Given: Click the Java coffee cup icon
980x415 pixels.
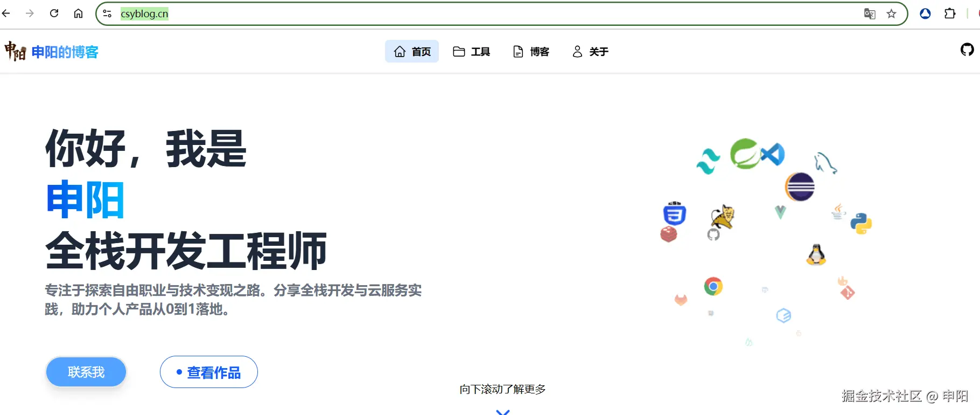Looking at the screenshot, I should pyautogui.click(x=838, y=211).
